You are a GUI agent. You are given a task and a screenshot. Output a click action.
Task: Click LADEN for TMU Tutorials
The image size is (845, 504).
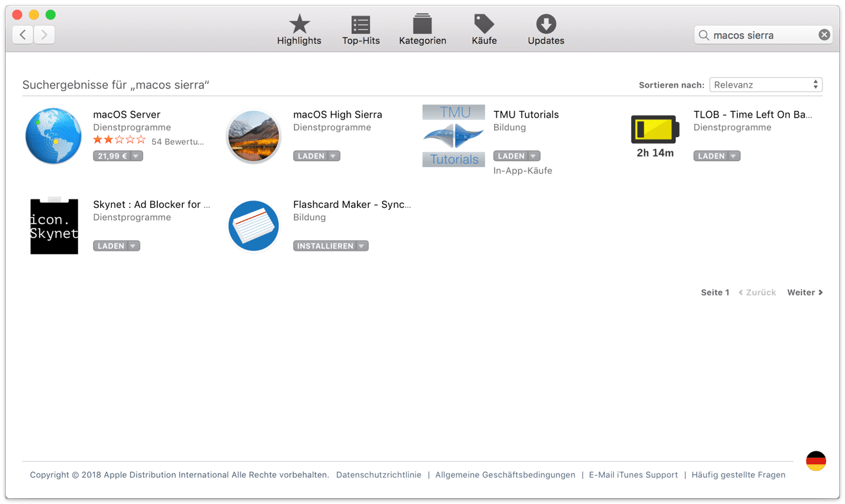pyautogui.click(x=510, y=156)
